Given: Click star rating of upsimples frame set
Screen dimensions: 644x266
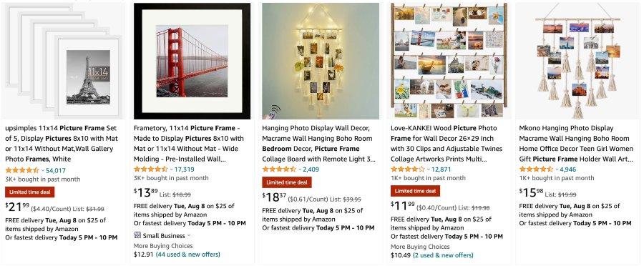Looking at the screenshot, I should tap(22, 170).
